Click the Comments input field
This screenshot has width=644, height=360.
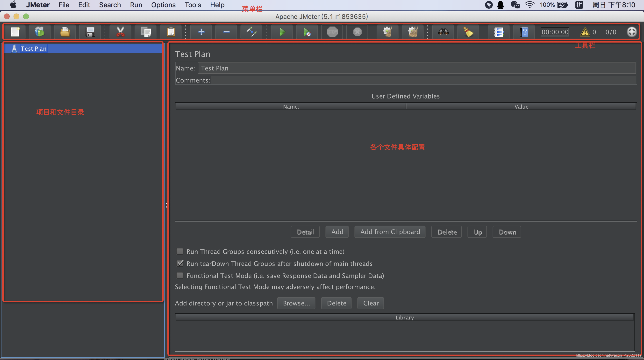click(x=423, y=80)
